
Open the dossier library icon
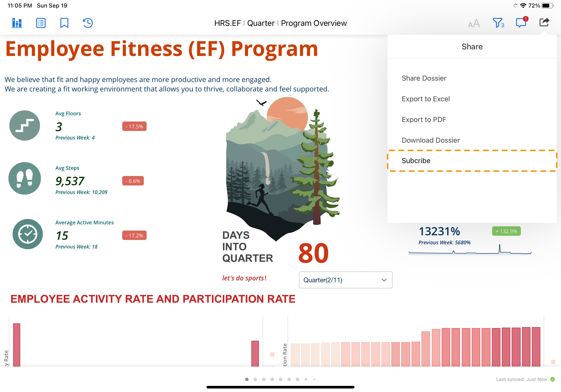[x=17, y=23]
